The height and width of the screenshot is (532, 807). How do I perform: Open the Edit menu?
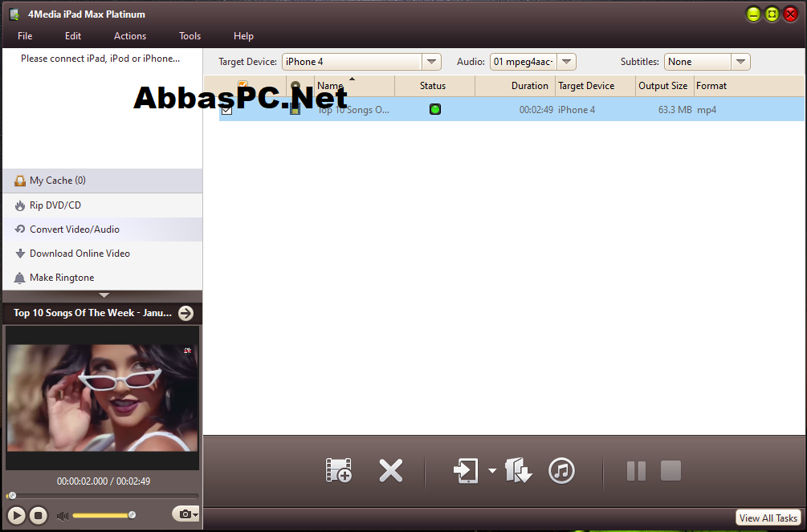click(72, 36)
